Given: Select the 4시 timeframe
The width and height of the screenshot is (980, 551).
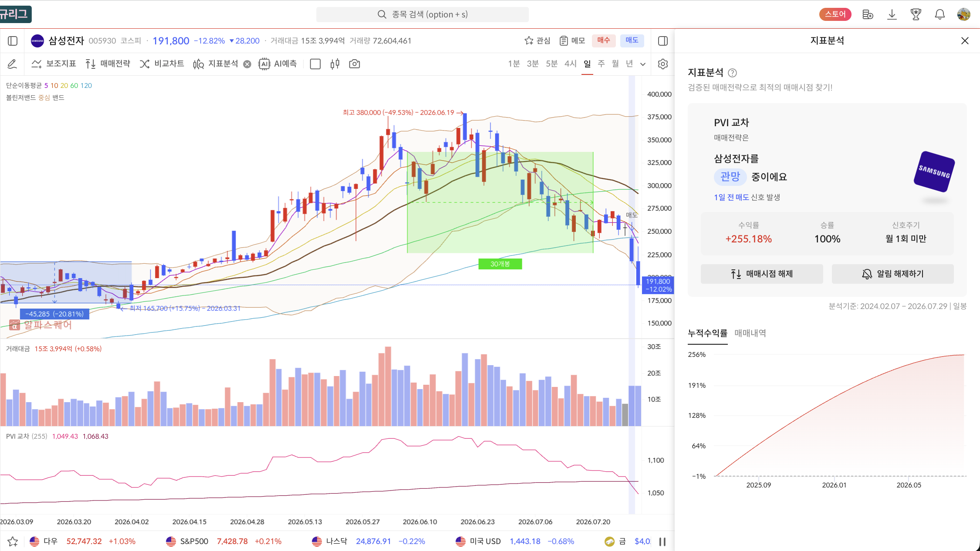Looking at the screenshot, I should click(x=571, y=64).
